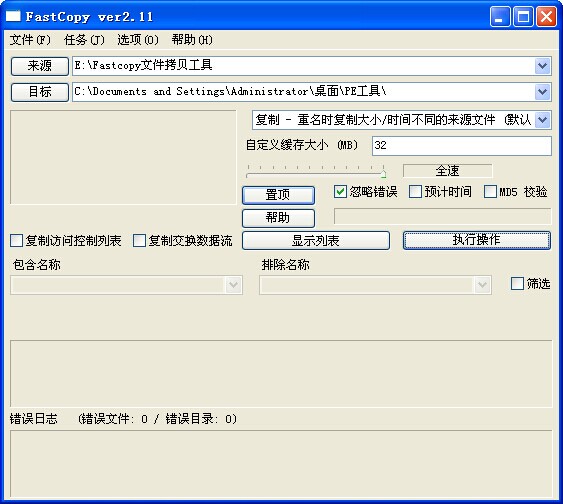This screenshot has height=504, width=563.
Task: Open the 文件(F) menu
Action: (x=30, y=39)
